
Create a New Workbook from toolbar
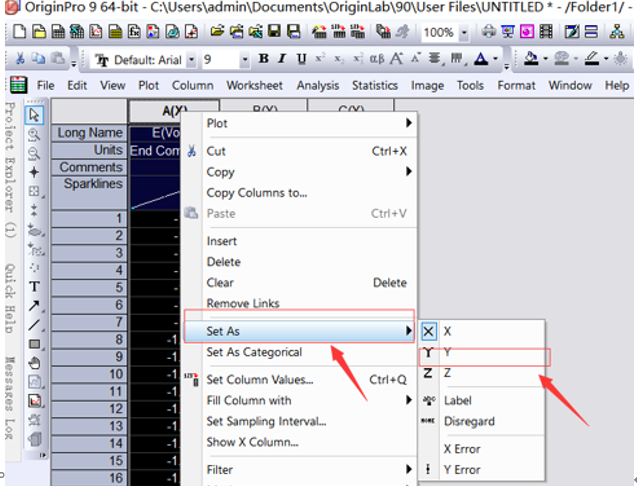click(58, 31)
